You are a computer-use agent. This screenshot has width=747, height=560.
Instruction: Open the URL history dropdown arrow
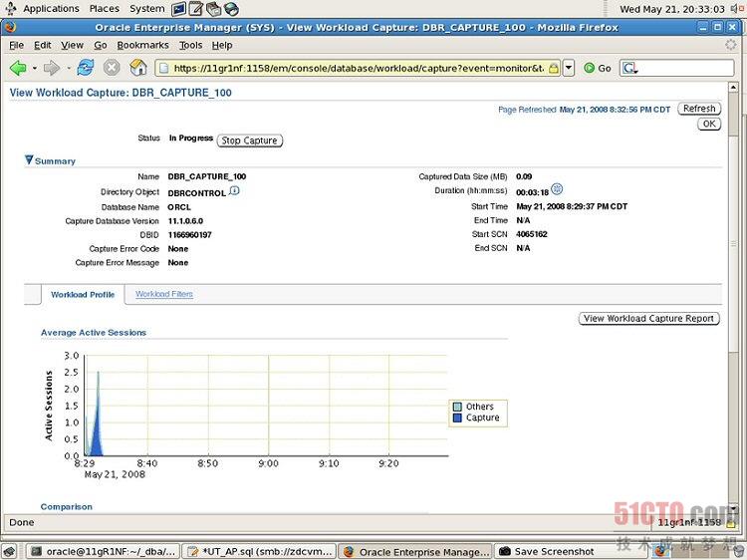click(569, 68)
